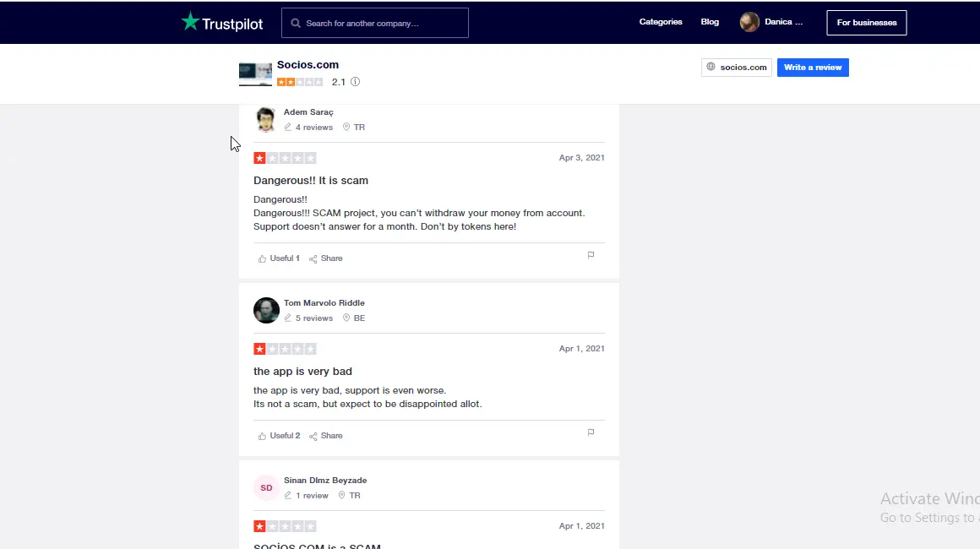Viewport: 980px width, 549px height.
Task: Click Danica's profile picture in header
Action: [x=749, y=22]
